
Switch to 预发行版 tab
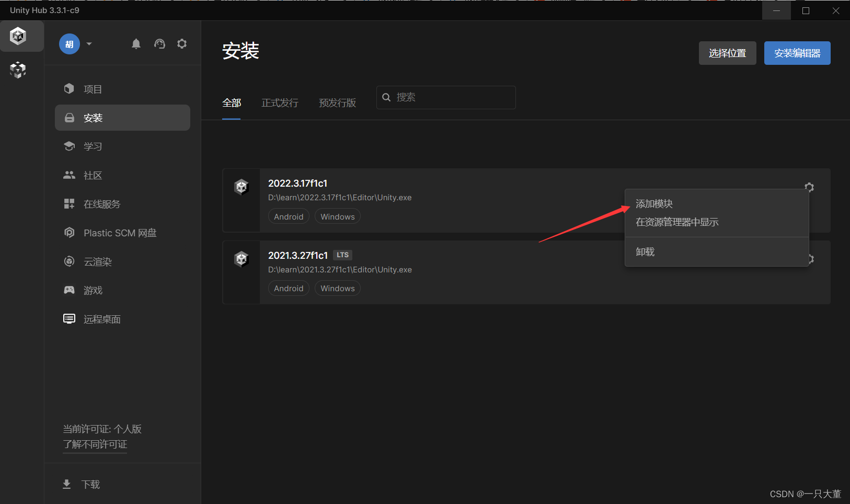pyautogui.click(x=338, y=103)
